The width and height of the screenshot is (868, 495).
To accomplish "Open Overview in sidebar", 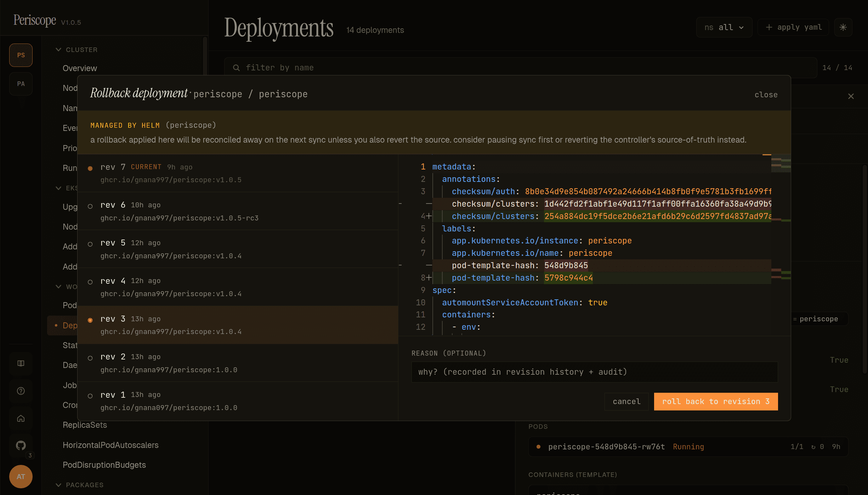I will 80,68.
